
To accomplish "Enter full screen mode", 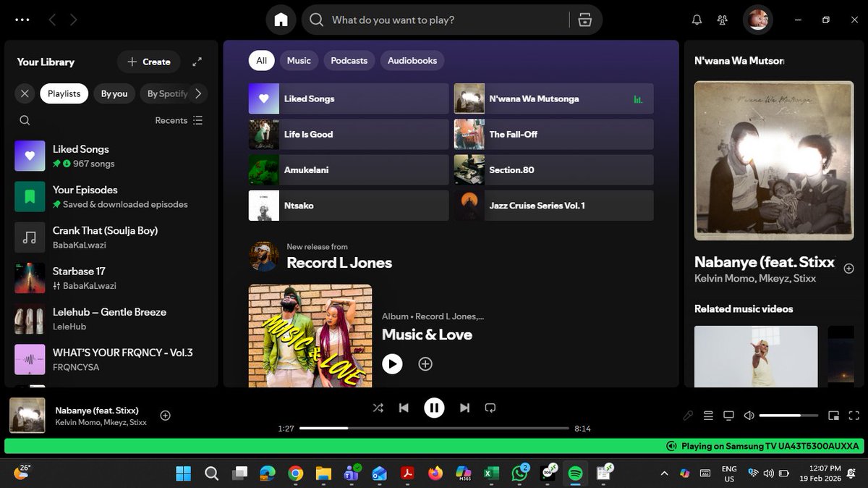I will 854,416.
